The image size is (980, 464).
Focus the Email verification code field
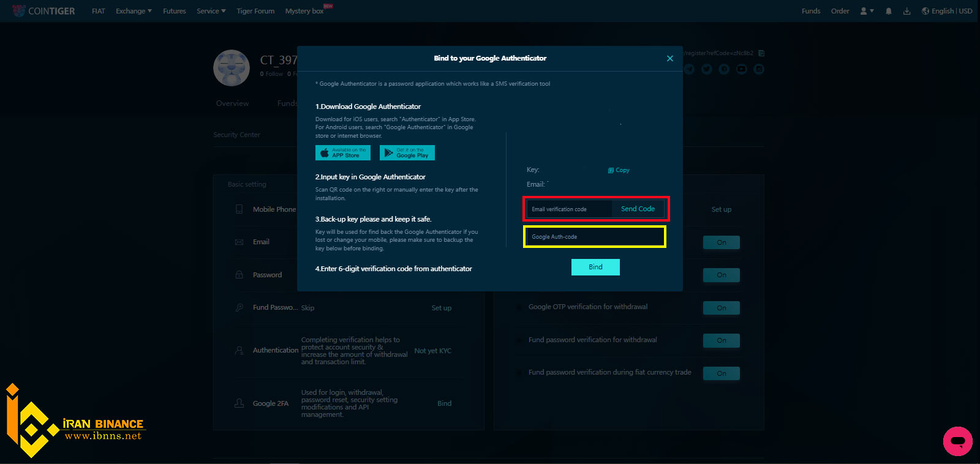pos(569,209)
